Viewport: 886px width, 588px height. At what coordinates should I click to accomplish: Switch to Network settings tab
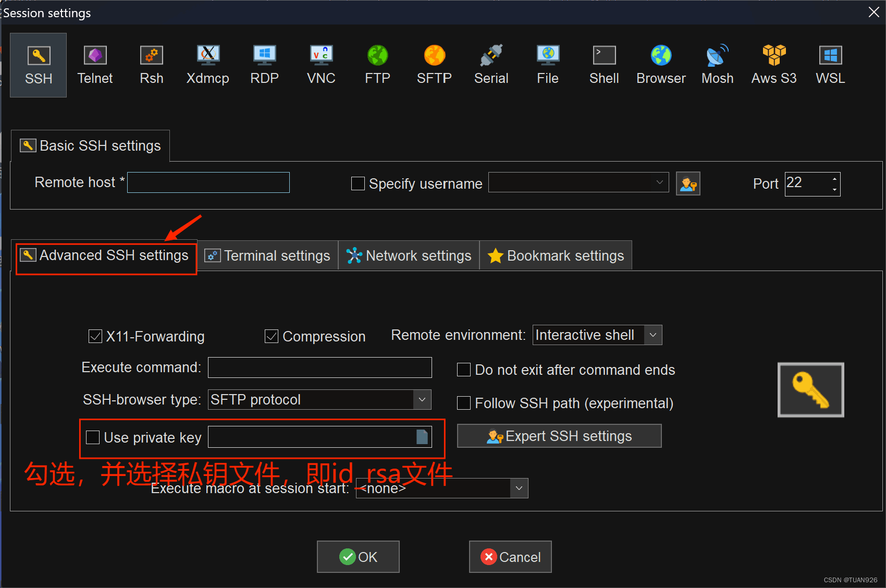[x=409, y=255]
